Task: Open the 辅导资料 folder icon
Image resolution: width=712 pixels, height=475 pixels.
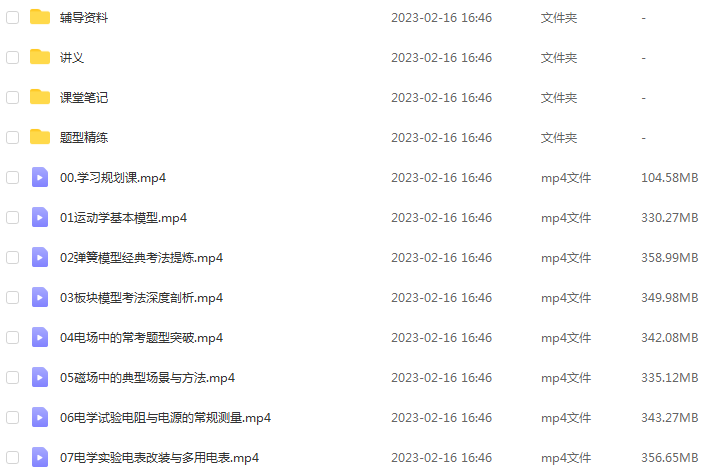Action: point(40,17)
